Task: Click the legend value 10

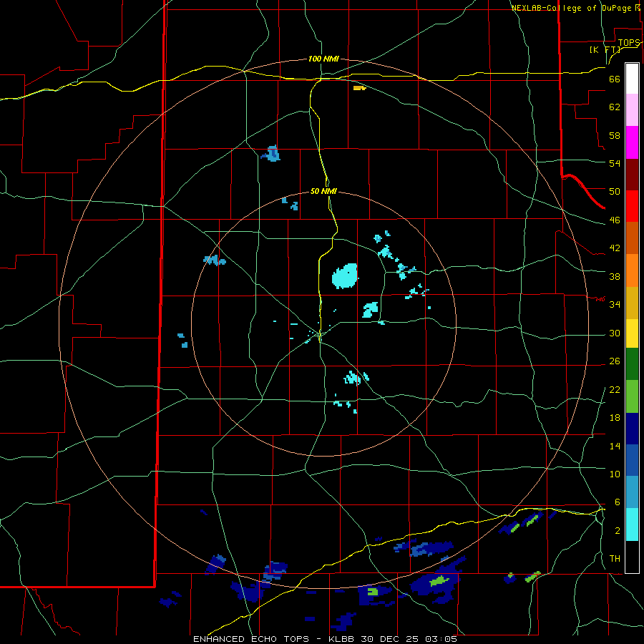Action: (x=615, y=474)
